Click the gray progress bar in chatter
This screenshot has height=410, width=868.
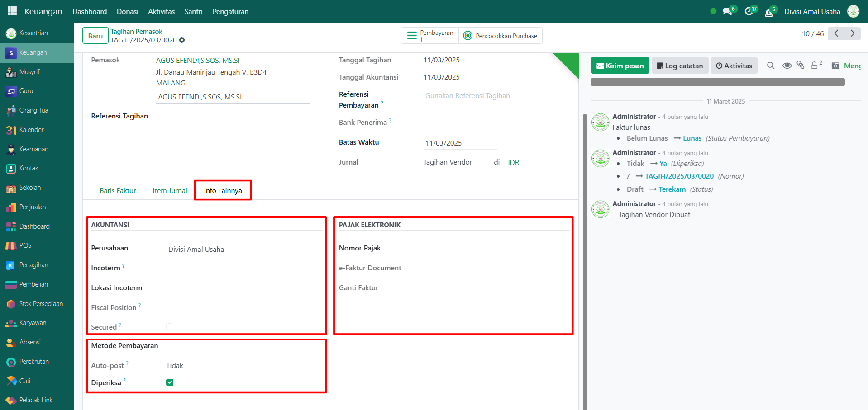(717, 82)
